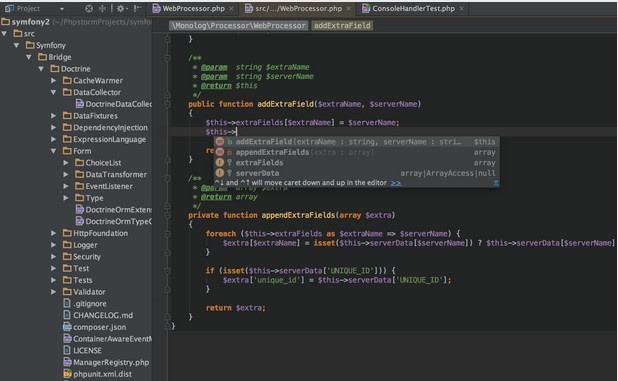Close the ConsoleHandlerTest.php tab
Image resolution: width=618 pixels, height=381 pixels.
coord(462,8)
